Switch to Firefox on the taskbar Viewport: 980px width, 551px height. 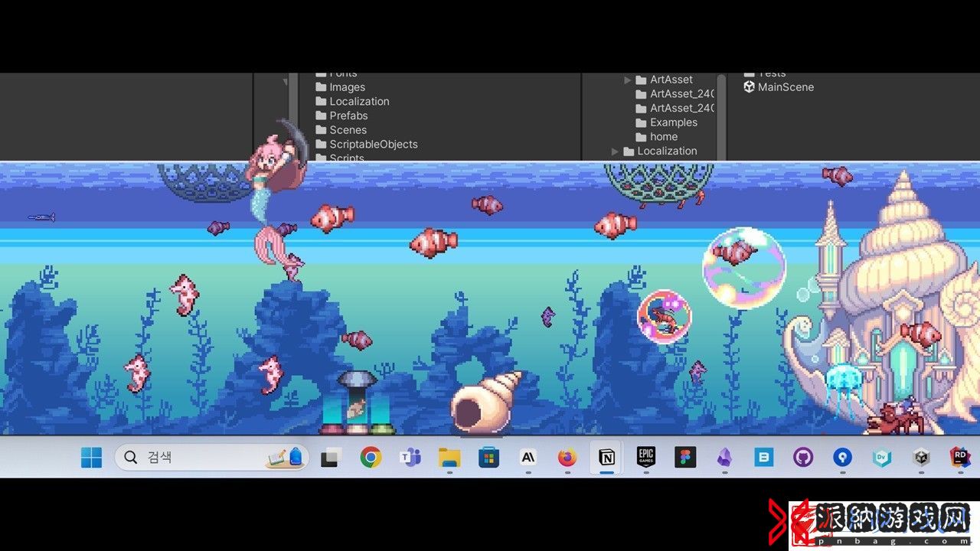click(567, 458)
